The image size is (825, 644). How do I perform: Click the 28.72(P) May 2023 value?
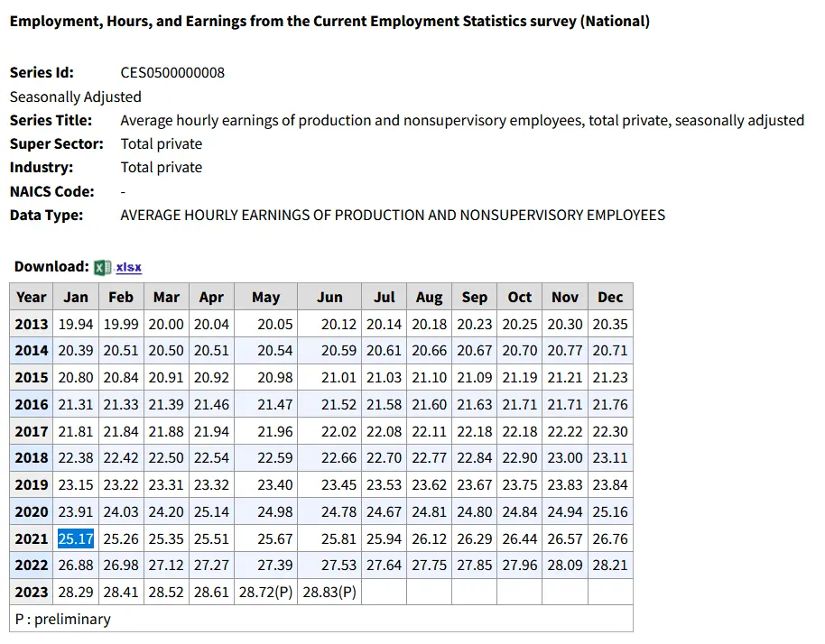[265, 593]
